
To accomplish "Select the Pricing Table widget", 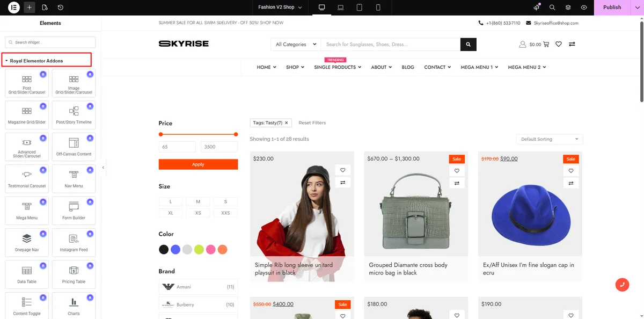I will (74, 275).
